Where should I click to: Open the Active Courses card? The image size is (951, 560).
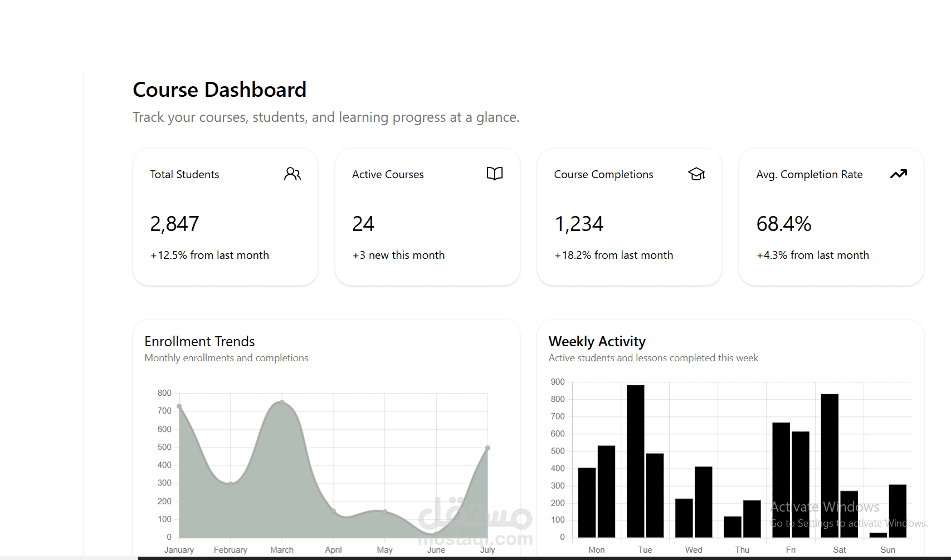tap(427, 217)
